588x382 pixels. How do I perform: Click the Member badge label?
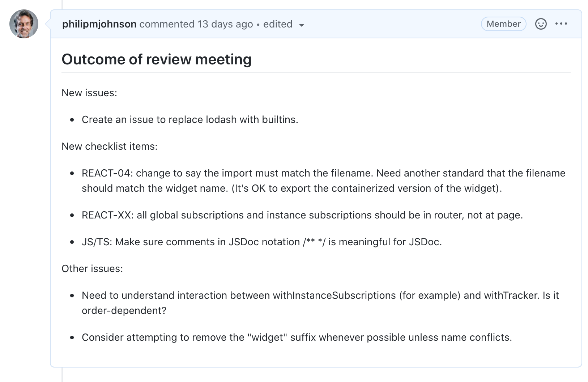click(x=503, y=24)
